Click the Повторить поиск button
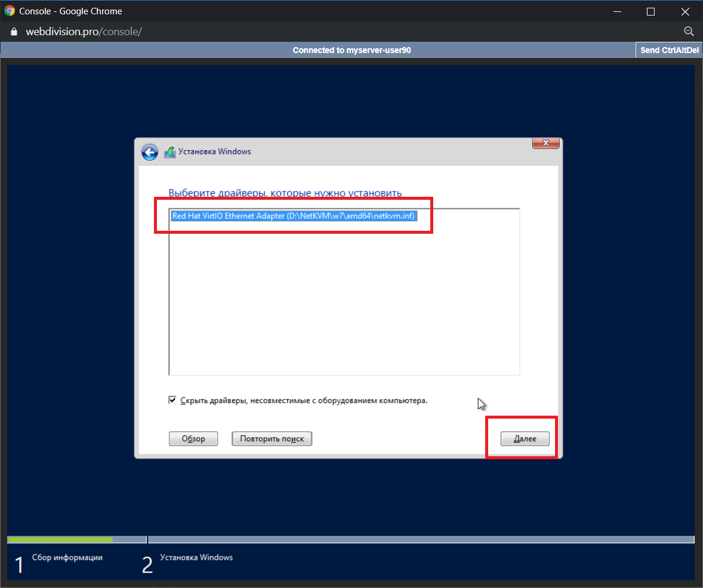Image resolution: width=703 pixels, height=588 pixels. [272, 439]
